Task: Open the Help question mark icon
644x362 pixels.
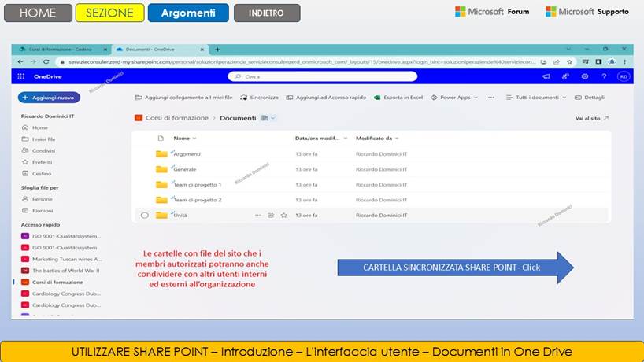Action: point(604,76)
